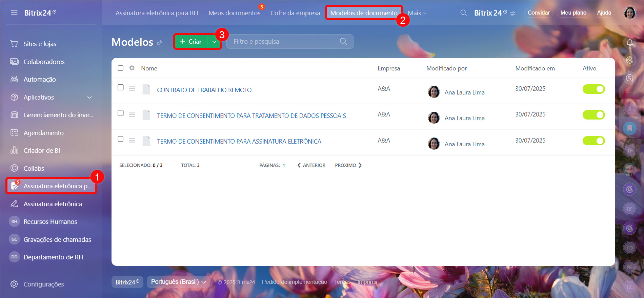
Task: Sort by Nome column header
Action: (149, 68)
